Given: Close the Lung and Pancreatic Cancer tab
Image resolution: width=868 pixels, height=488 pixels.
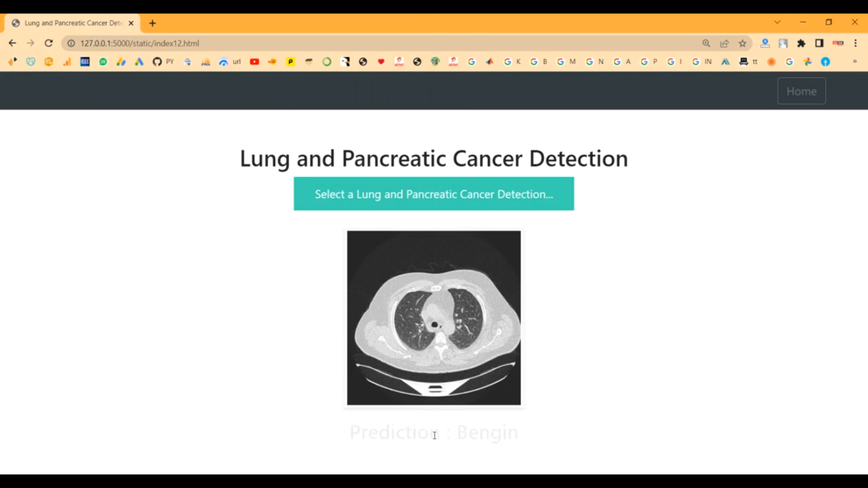Looking at the screenshot, I should [x=131, y=23].
